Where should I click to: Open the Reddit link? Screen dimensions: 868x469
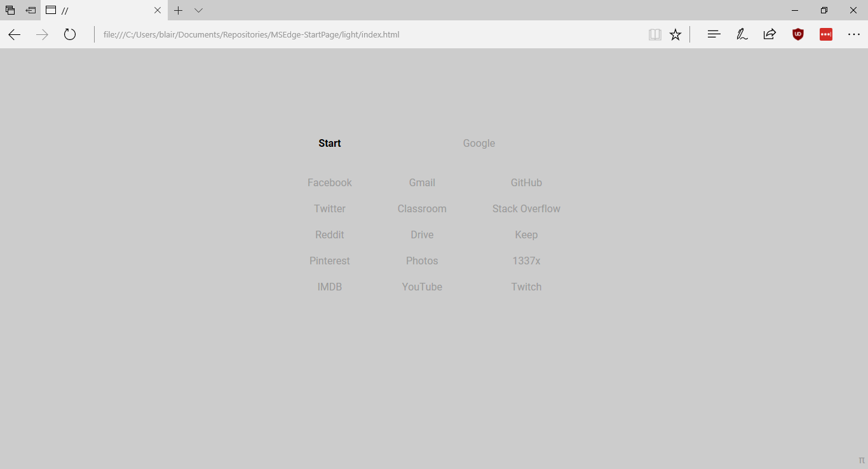(x=330, y=235)
